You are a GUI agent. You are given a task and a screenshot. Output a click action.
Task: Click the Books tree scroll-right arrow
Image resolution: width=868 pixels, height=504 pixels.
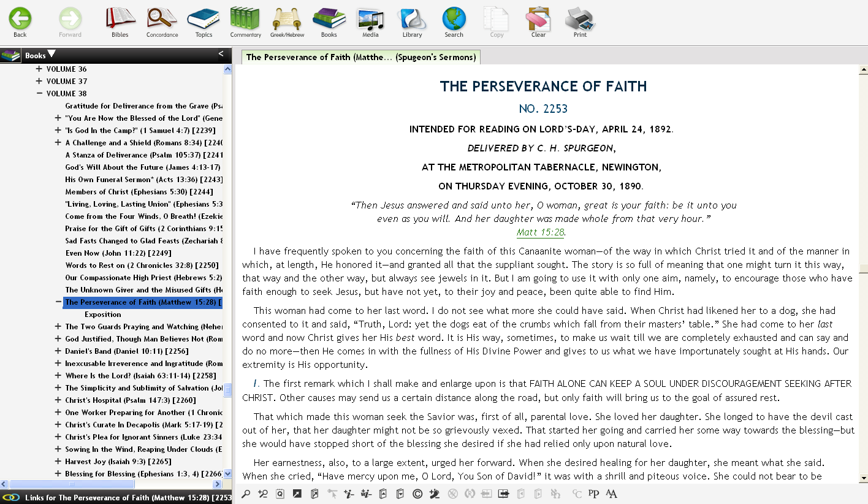click(218, 484)
